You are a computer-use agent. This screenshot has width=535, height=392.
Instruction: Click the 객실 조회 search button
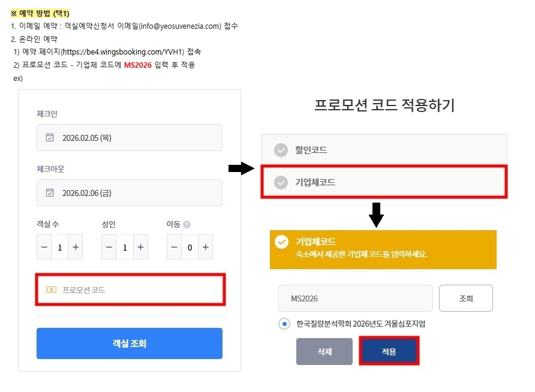(130, 343)
